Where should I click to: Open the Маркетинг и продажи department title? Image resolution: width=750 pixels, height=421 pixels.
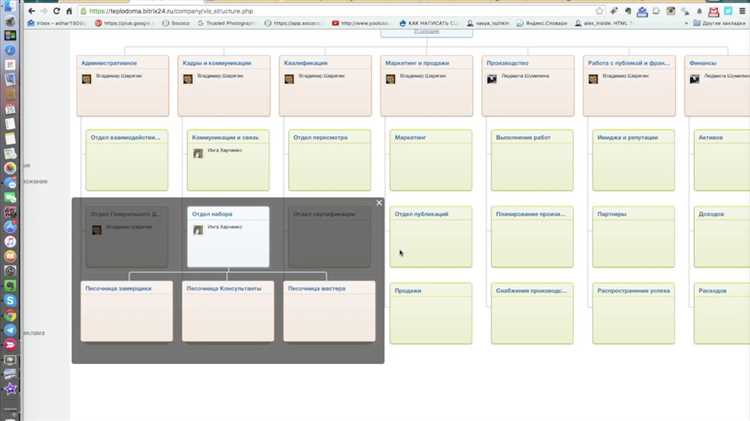pos(417,63)
